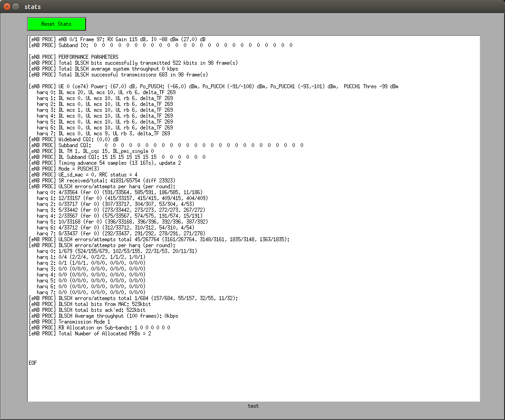This screenshot has width=505, height=420.
Task: Click the EOF text marker
Action: point(33,363)
